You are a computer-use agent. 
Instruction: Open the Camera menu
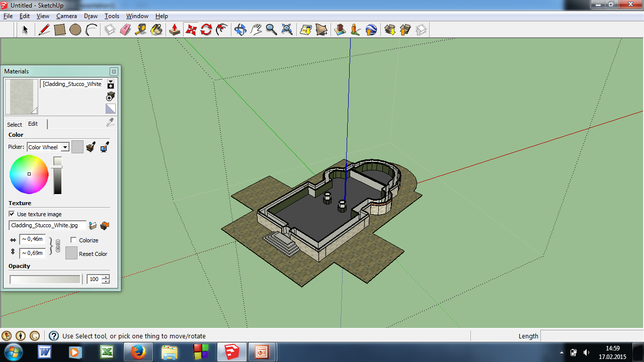66,16
